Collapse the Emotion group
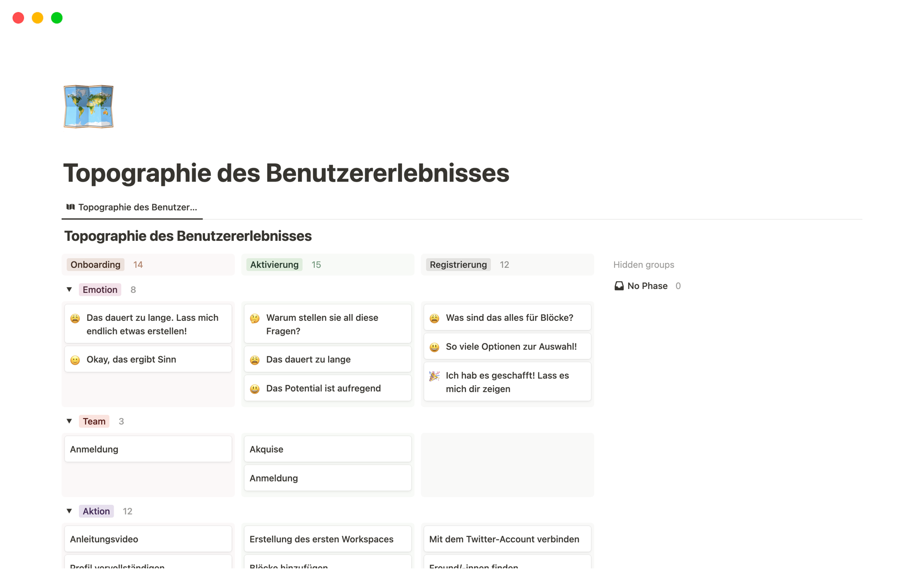The image size is (924, 578). pos(69,289)
